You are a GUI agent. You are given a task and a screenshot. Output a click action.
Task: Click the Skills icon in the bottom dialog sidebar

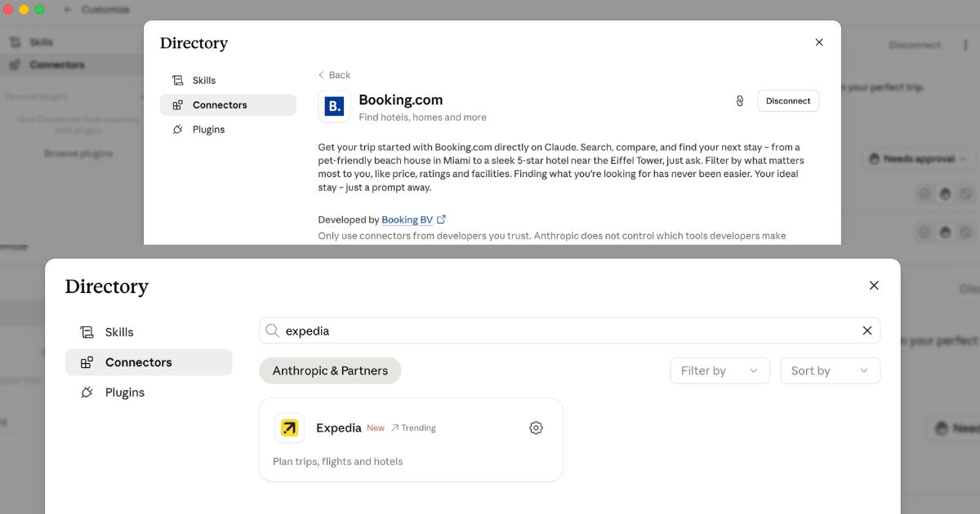pos(87,332)
